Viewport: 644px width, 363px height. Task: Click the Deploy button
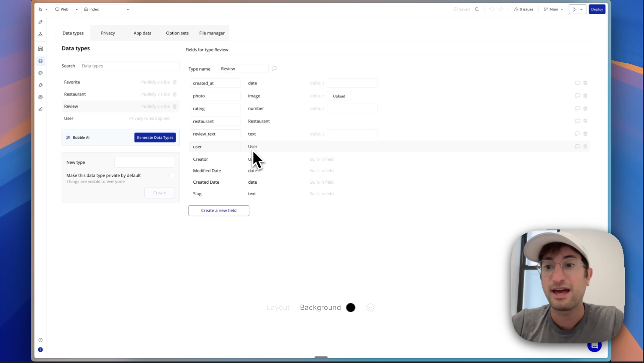[x=597, y=9]
